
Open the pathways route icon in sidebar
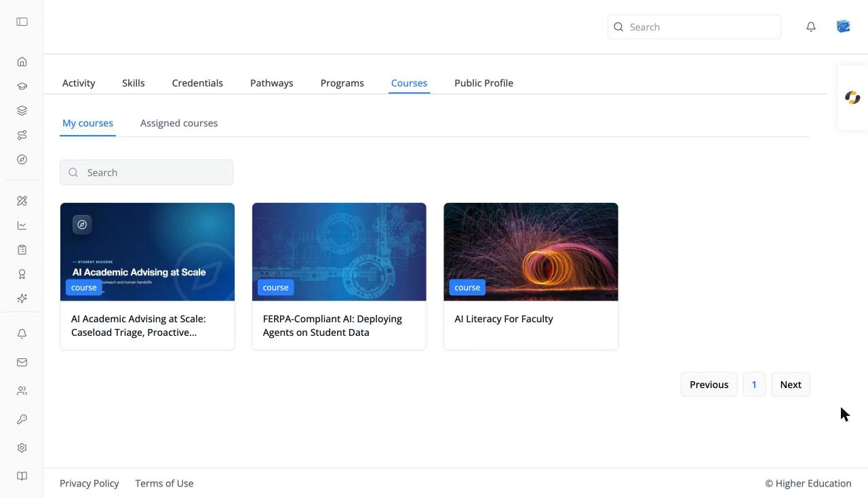point(22,135)
